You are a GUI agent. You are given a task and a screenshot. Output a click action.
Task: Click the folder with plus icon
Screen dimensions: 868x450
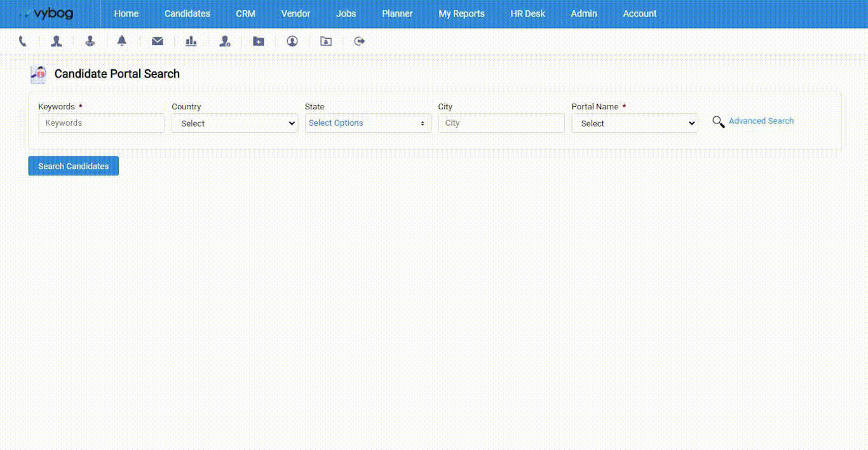click(259, 41)
